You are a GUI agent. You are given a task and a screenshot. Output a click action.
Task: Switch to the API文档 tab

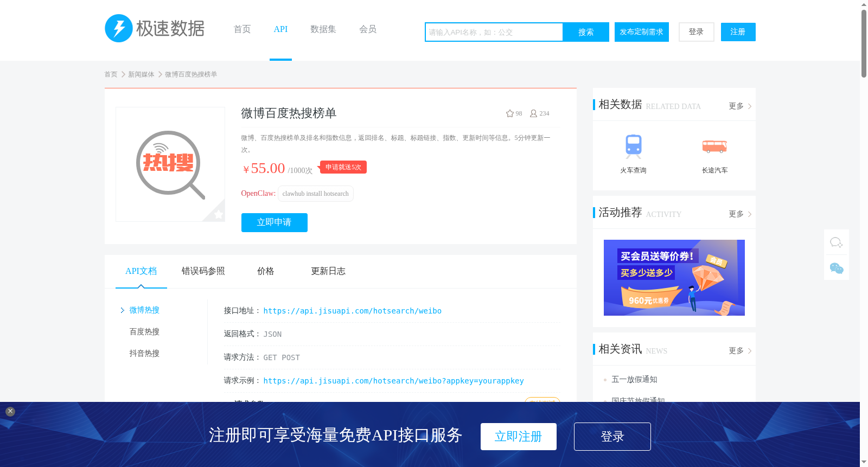click(141, 271)
